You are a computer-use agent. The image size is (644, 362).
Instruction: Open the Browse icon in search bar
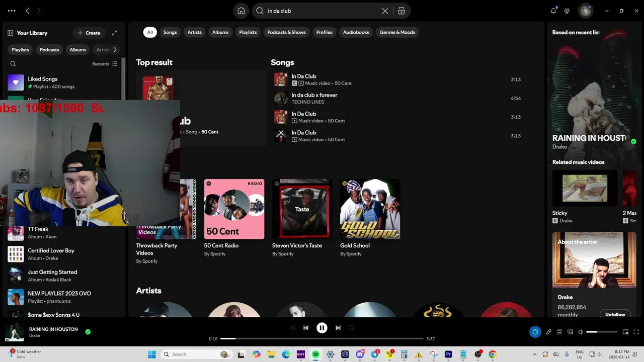401,11
